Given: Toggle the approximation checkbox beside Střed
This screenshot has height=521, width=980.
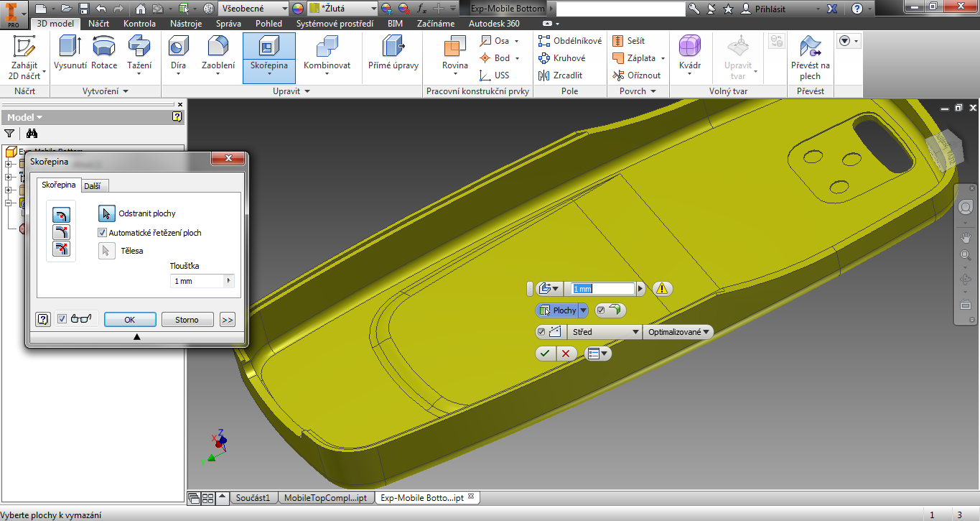Looking at the screenshot, I should pos(541,332).
